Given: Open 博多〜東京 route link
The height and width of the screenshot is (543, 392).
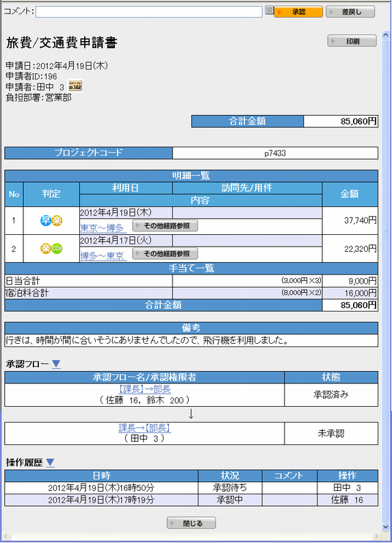Looking at the screenshot, I should pyautogui.click(x=102, y=256).
